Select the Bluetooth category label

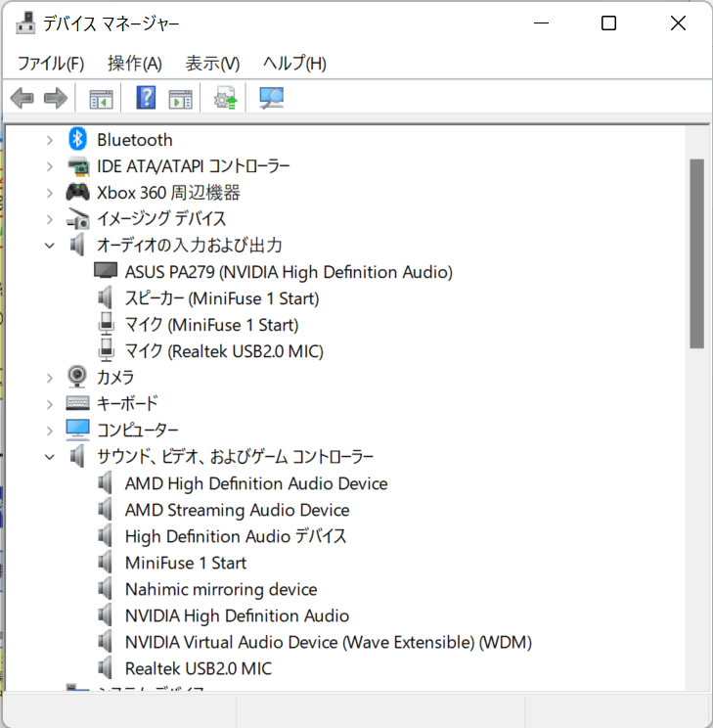135,140
